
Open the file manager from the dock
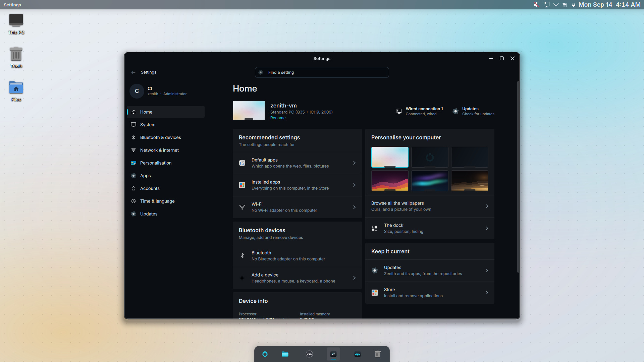(x=285, y=354)
